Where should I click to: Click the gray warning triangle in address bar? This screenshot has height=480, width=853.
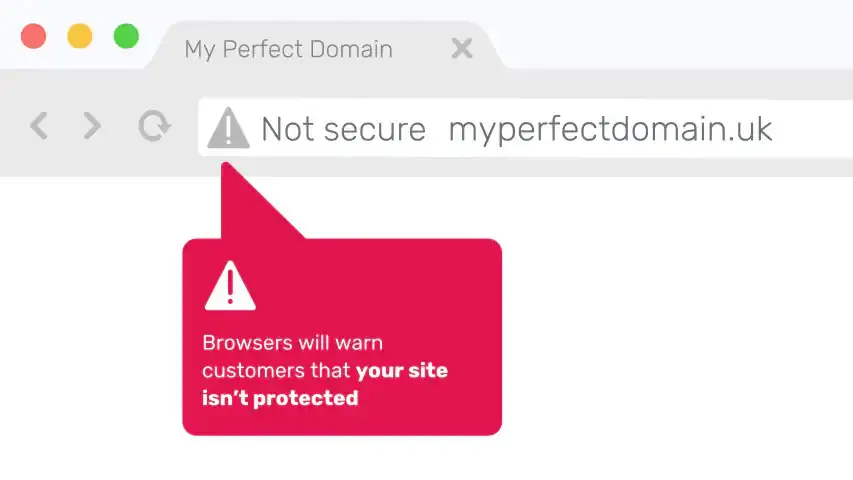(228, 128)
